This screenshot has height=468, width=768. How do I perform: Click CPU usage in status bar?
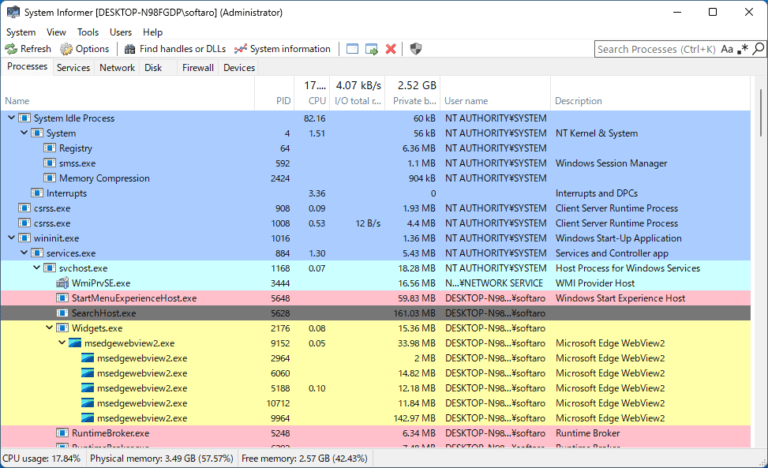pos(42,459)
